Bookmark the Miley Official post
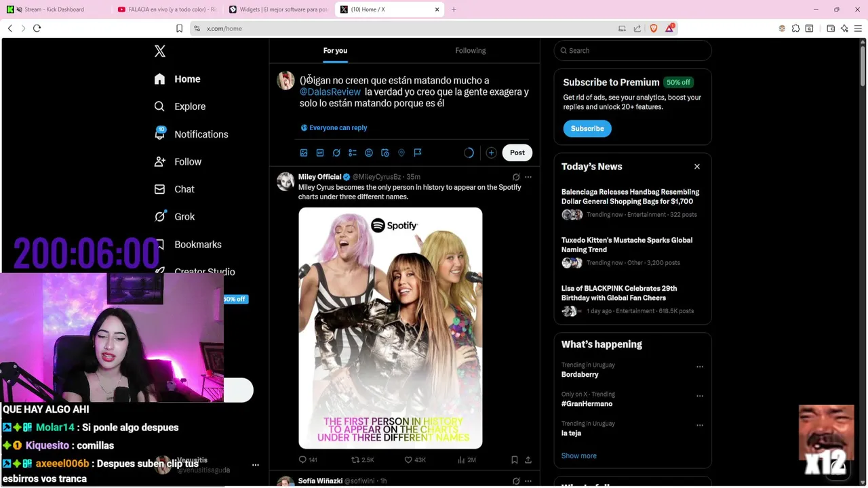 point(515,460)
